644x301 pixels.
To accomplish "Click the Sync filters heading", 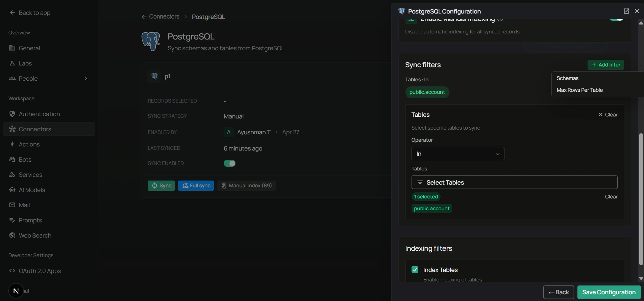I will 423,65.
